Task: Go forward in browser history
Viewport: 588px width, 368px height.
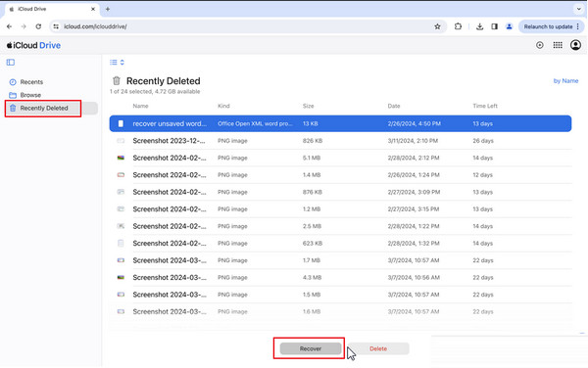Action: [24, 26]
